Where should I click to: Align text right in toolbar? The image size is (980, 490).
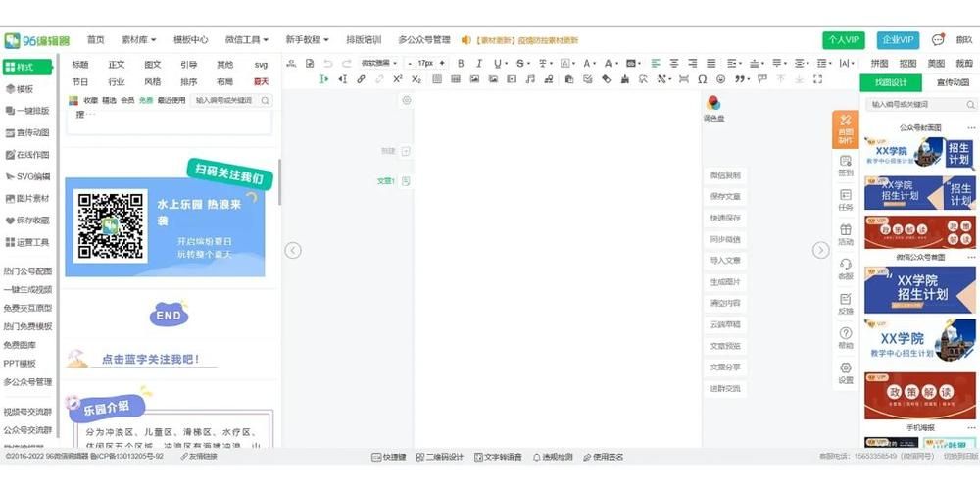(693, 63)
